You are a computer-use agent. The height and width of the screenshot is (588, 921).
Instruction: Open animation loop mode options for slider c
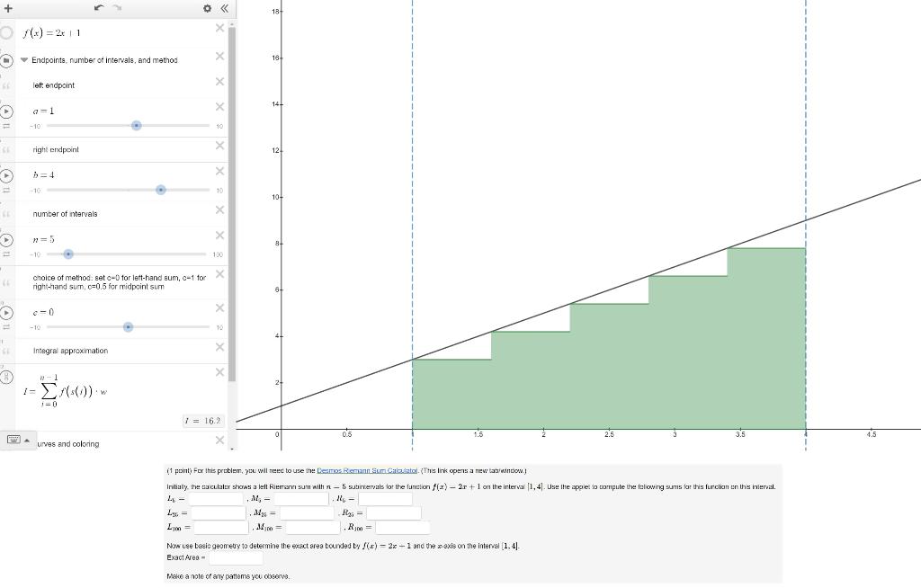[6, 327]
